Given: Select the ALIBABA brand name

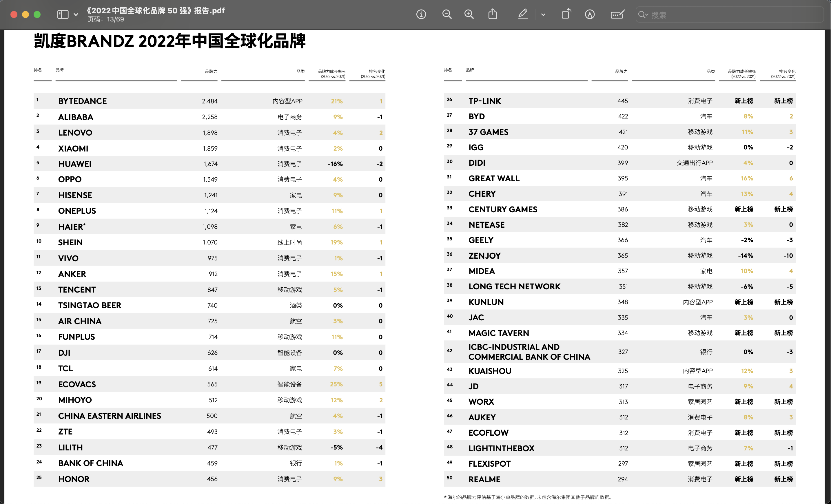Looking at the screenshot, I should tap(76, 117).
